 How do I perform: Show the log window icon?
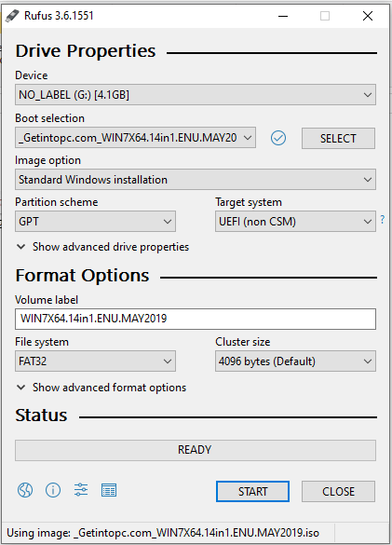109,490
